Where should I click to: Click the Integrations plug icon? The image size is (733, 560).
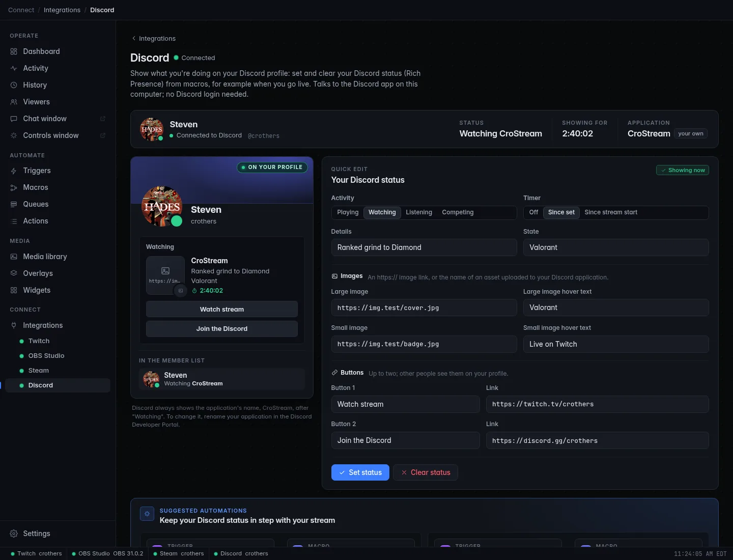pos(14,325)
